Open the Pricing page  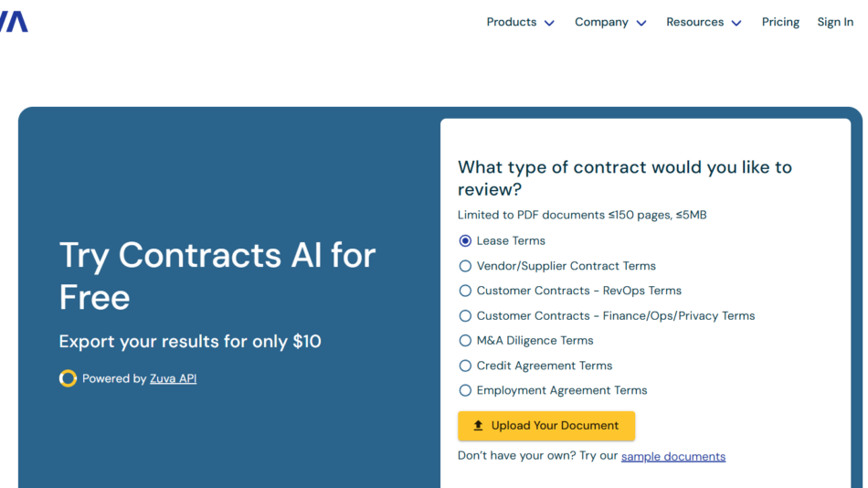(780, 22)
